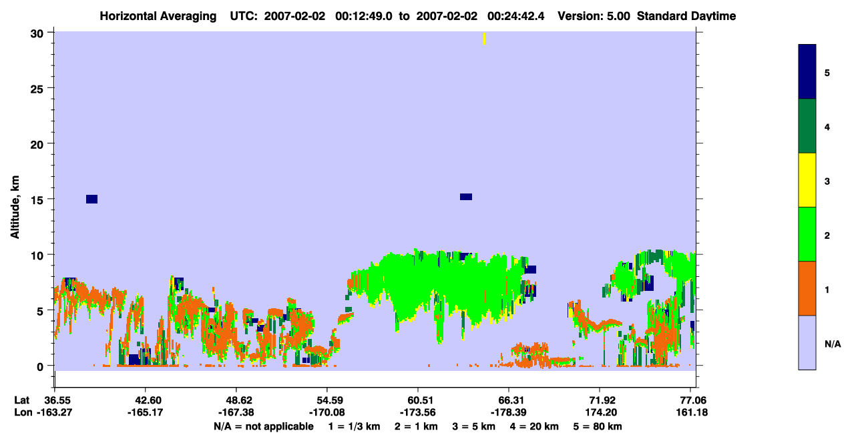
Task: Click the yellow tick at the top near 30 km
Action: point(484,39)
